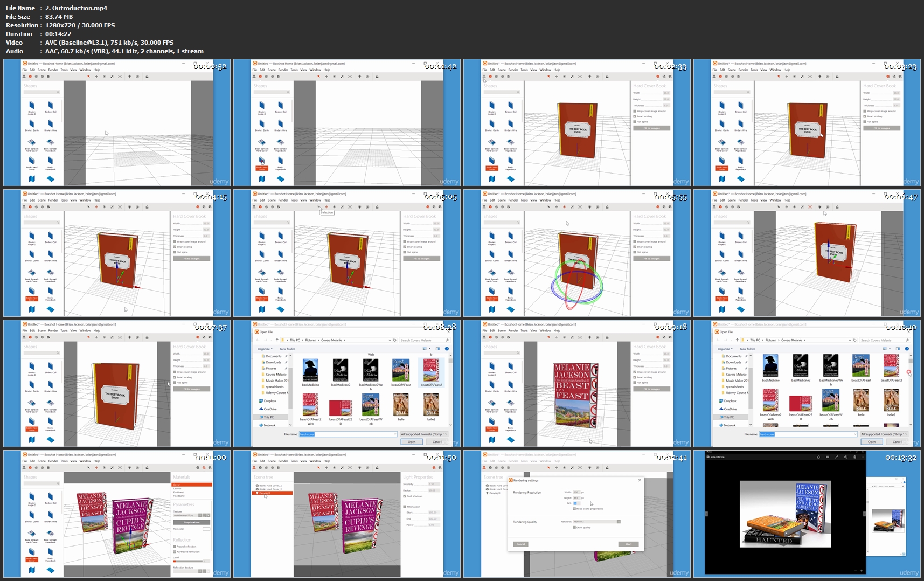This screenshot has width=924, height=581.
Task: Pick Book Spread: Paperback in 00:00:52 frame
Action: pyautogui.click(x=51, y=146)
